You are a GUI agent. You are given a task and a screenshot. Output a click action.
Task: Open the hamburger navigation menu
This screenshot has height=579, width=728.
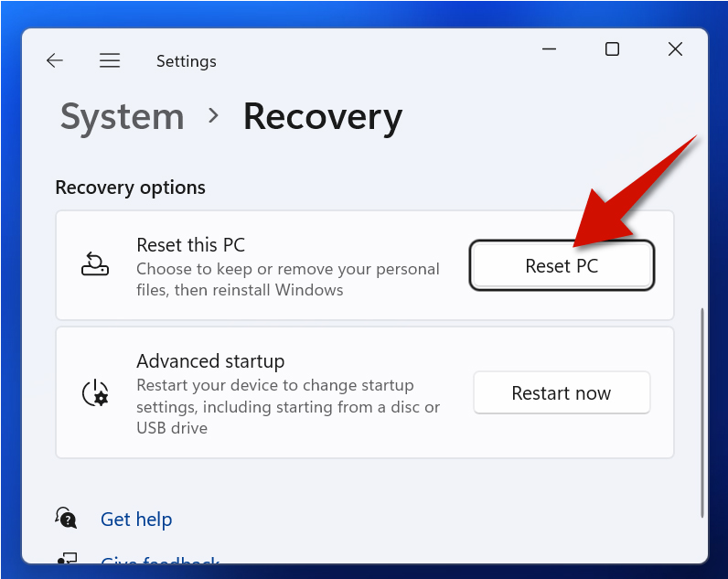pos(110,60)
